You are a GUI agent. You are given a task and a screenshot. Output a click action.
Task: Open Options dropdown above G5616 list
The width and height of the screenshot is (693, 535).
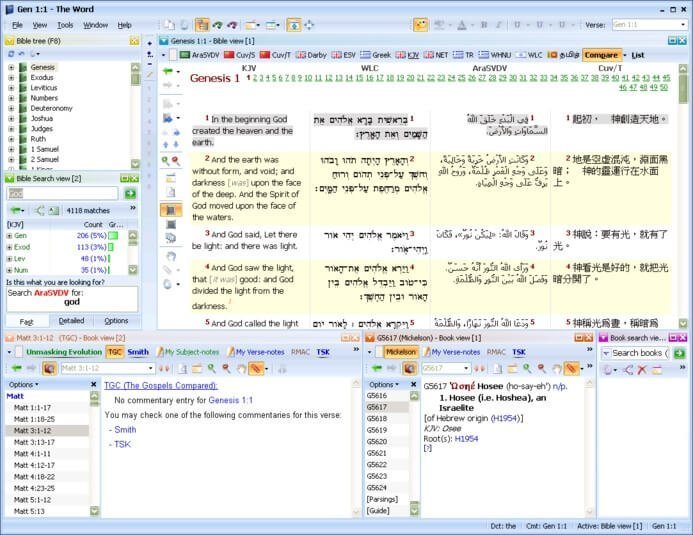384,385
